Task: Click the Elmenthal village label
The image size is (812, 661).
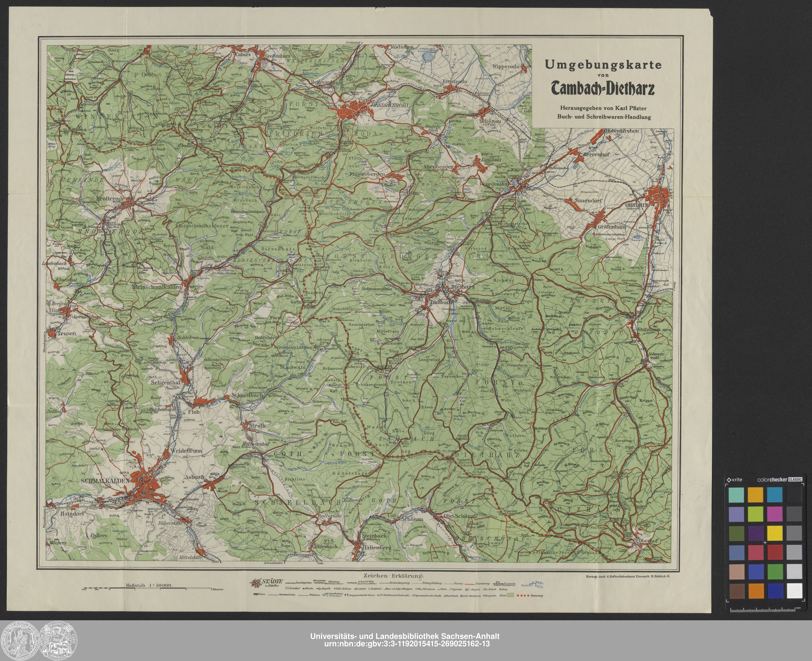Action: tap(66, 280)
